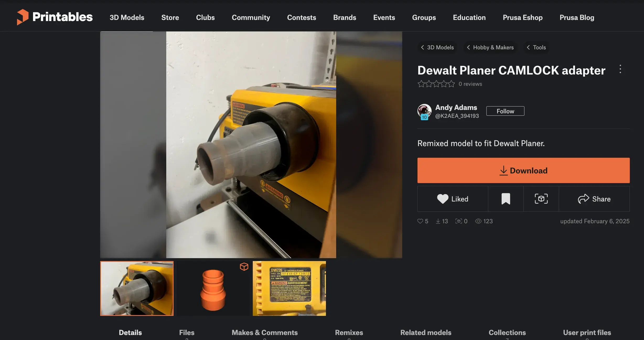Image resolution: width=644 pixels, height=340 pixels.
Task: Navigate to Contests
Action: [x=302, y=18]
